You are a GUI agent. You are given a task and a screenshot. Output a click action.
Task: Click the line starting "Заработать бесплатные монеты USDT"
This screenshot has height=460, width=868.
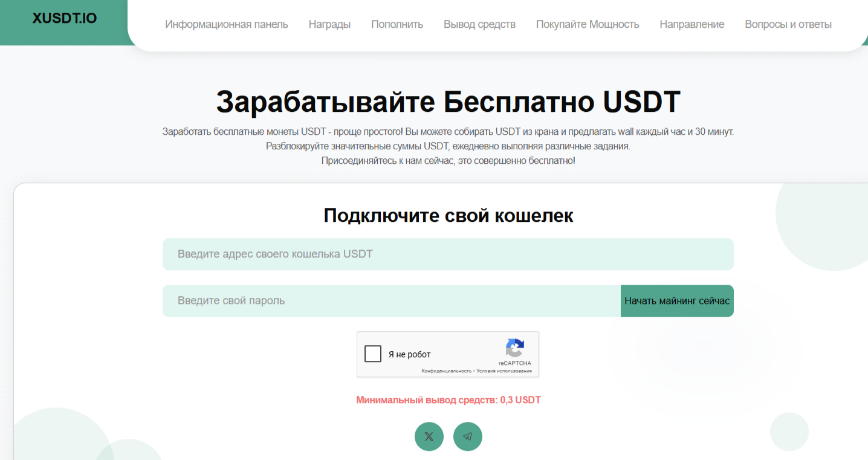click(449, 132)
